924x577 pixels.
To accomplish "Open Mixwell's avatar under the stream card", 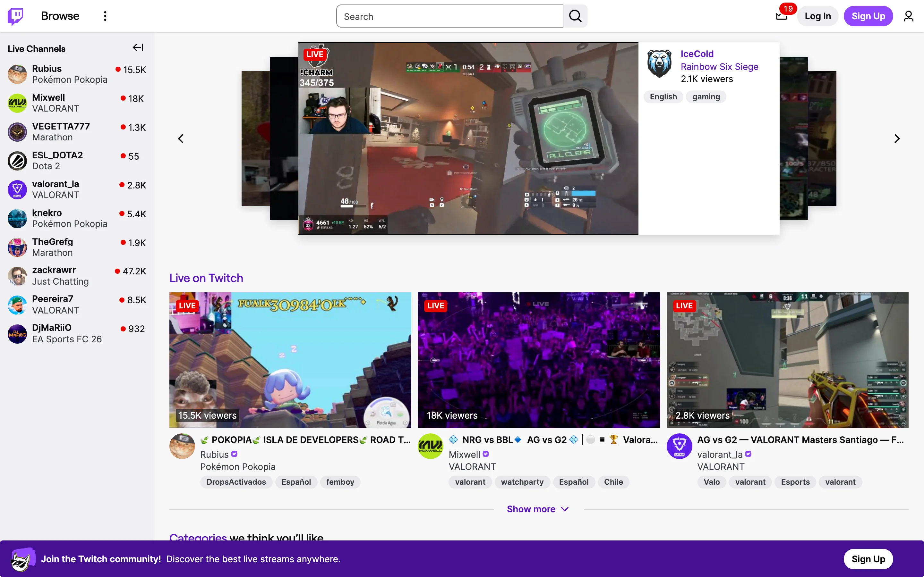I will 430,446.
